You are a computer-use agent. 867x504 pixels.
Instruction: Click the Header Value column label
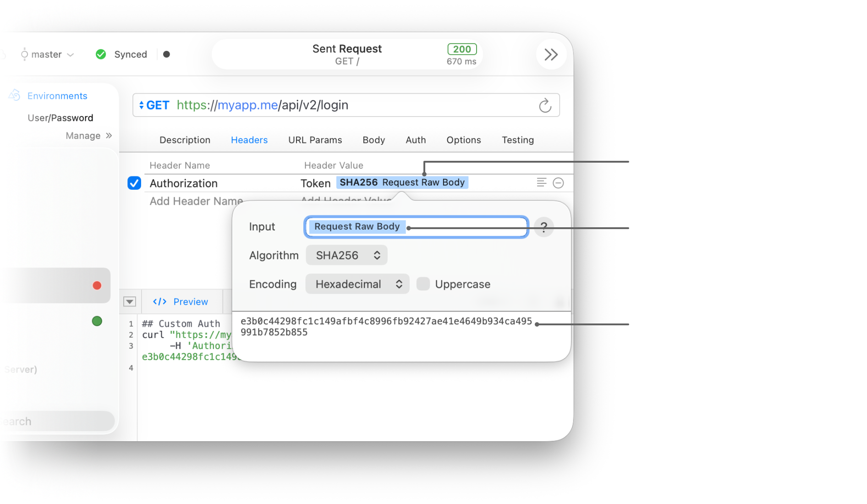tap(334, 165)
